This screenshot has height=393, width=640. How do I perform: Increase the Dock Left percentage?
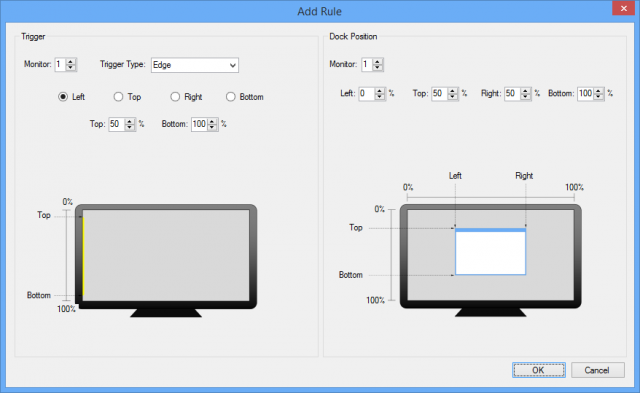[380, 91]
